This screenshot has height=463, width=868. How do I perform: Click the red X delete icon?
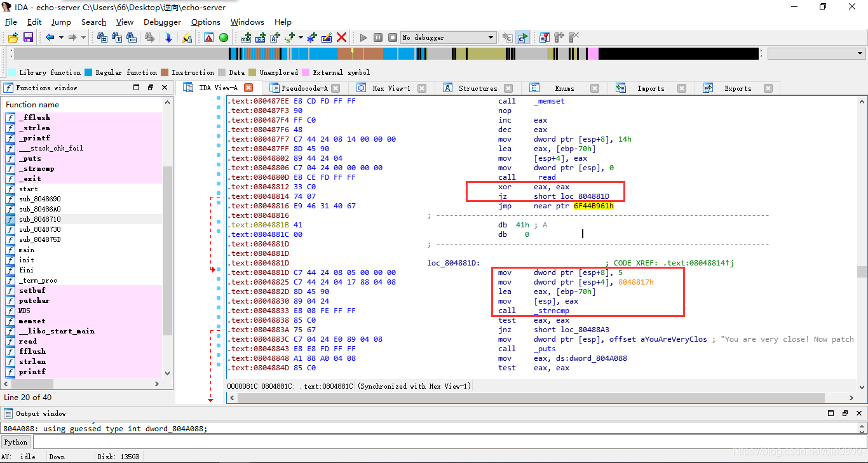pos(342,37)
